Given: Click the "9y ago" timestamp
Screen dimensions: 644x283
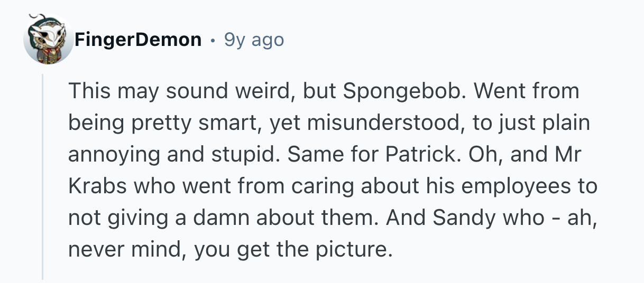Looking at the screenshot, I should click(x=254, y=40).
